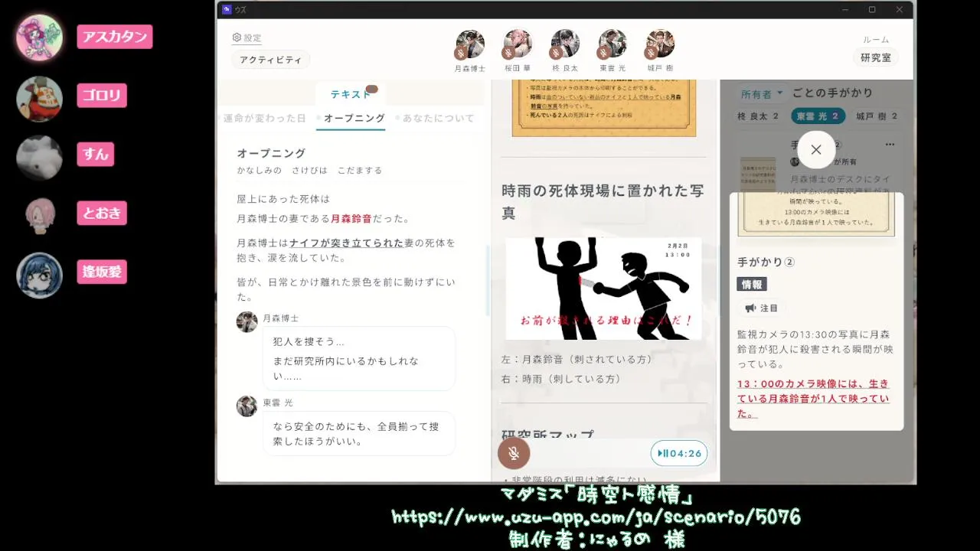Click the 月森鈴音 red highlighted name
980x551 pixels.
tap(351, 218)
